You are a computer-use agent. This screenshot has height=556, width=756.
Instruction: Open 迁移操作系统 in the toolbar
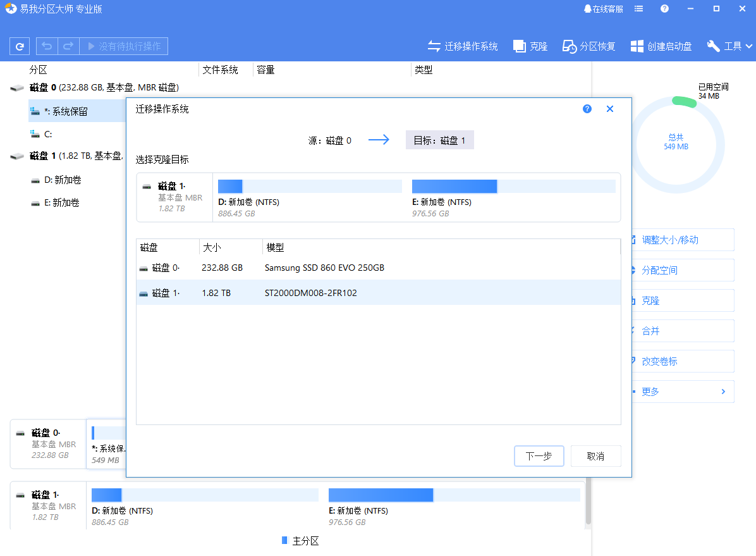point(462,46)
